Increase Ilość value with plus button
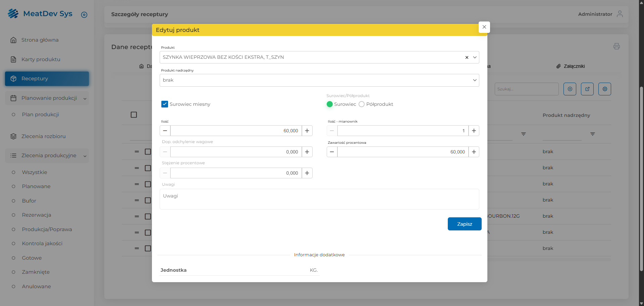This screenshot has width=644, height=306. pos(307,131)
